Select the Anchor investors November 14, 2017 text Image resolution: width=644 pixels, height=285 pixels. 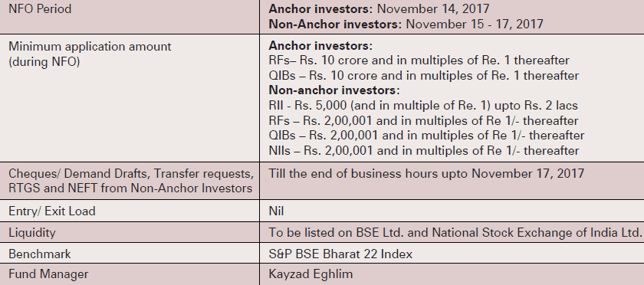click(379, 8)
